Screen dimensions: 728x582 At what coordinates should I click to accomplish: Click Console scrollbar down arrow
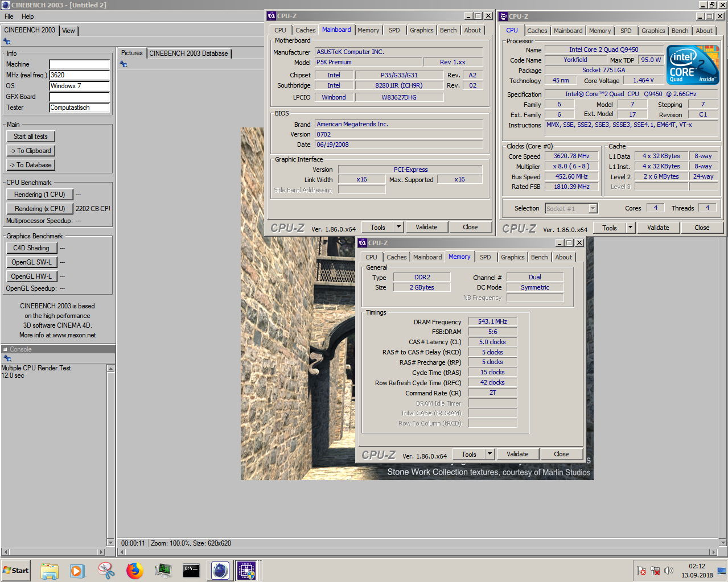pos(110,543)
